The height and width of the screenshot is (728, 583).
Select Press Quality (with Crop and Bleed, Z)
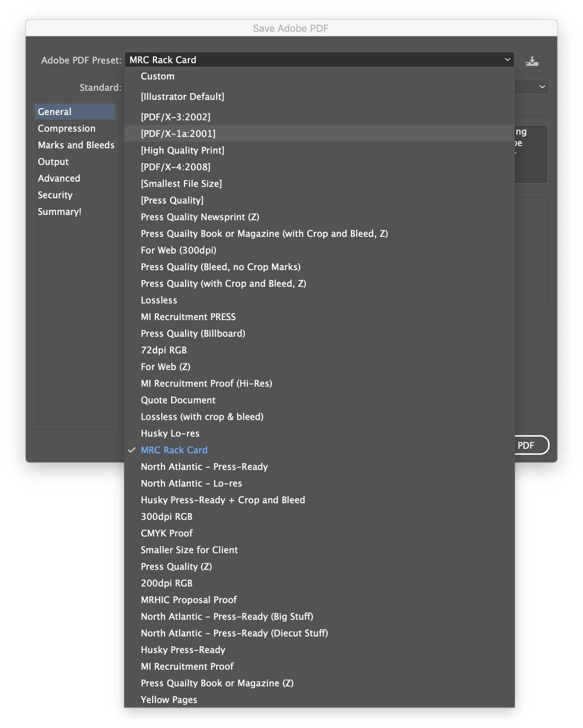[x=320, y=283]
